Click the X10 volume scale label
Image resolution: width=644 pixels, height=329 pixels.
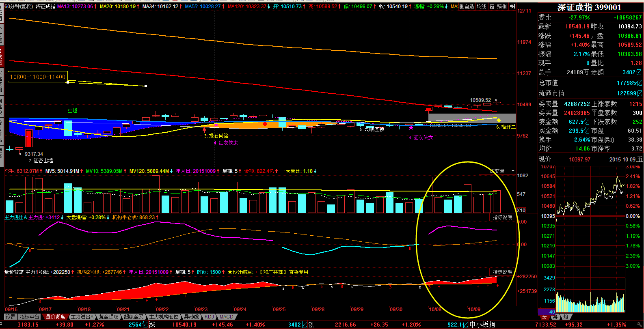521,210
